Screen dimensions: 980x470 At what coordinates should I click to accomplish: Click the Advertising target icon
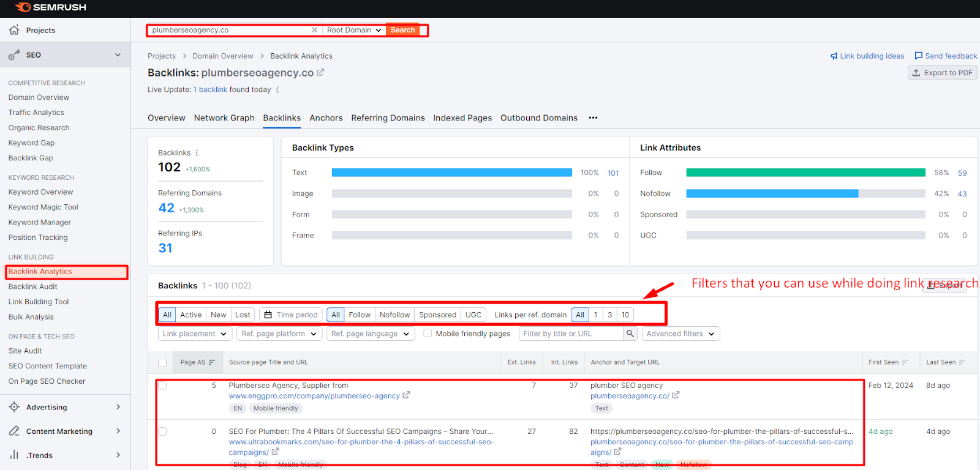[14, 407]
